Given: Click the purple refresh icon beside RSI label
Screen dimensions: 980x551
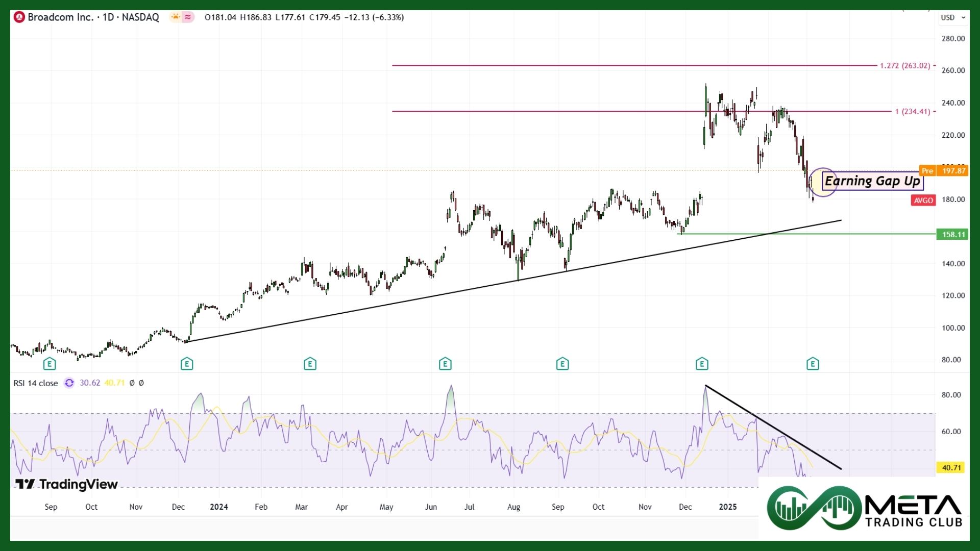Looking at the screenshot, I should click(69, 383).
